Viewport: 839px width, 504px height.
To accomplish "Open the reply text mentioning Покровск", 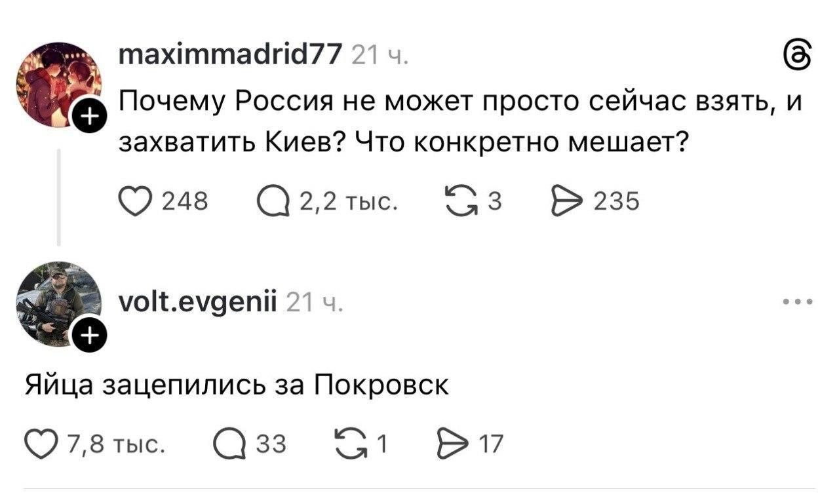I will point(237,385).
